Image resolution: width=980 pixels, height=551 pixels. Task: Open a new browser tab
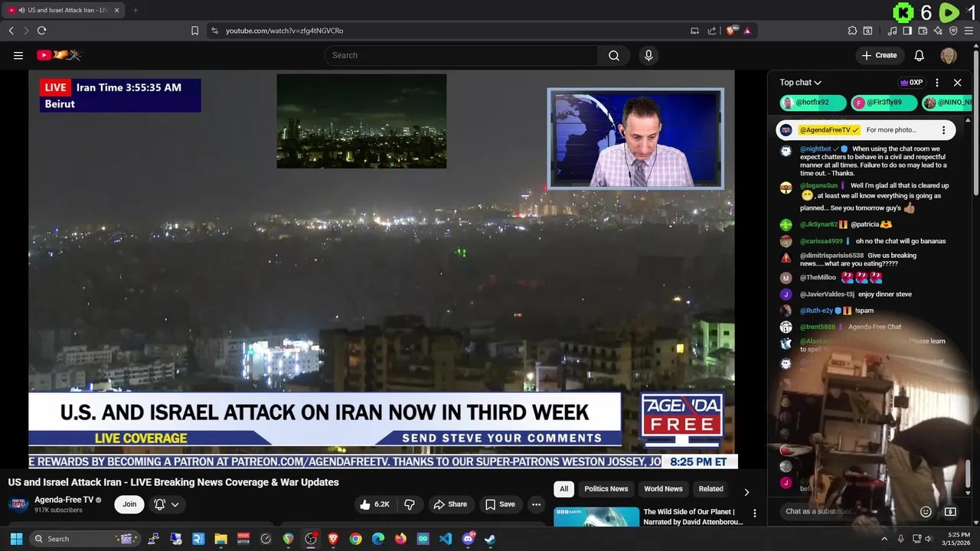click(136, 10)
